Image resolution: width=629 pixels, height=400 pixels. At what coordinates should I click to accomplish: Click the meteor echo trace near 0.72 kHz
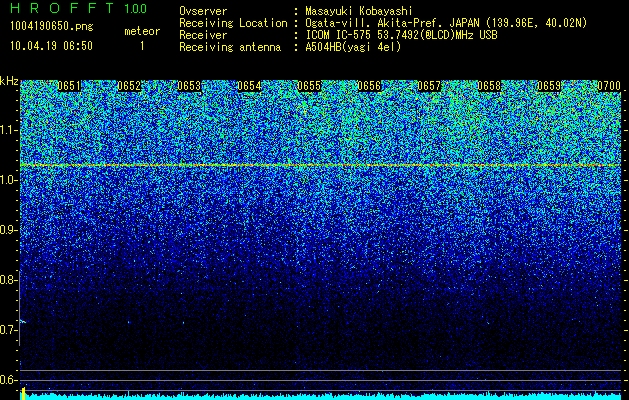coord(23,321)
